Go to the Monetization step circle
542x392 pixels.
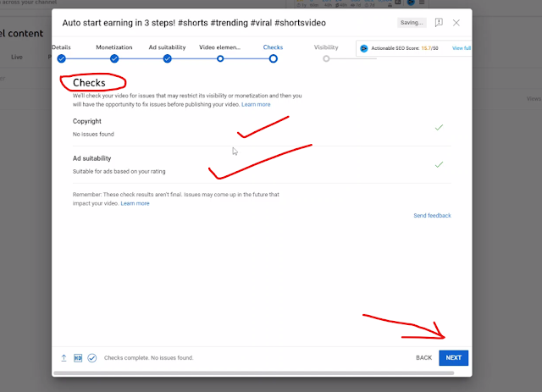114,58
